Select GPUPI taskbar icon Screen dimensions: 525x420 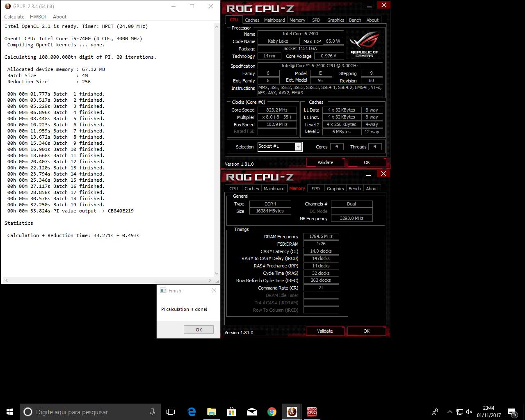tap(292, 412)
